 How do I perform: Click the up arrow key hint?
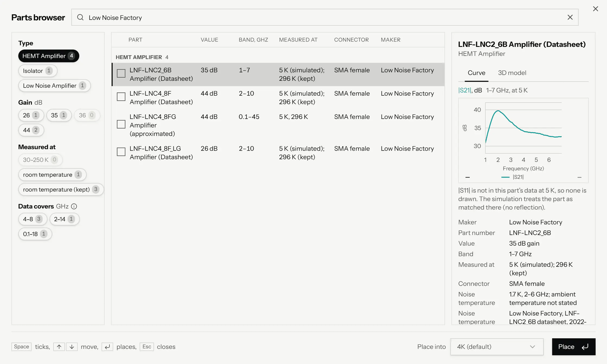pyautogui.click(x=59, y=347)
